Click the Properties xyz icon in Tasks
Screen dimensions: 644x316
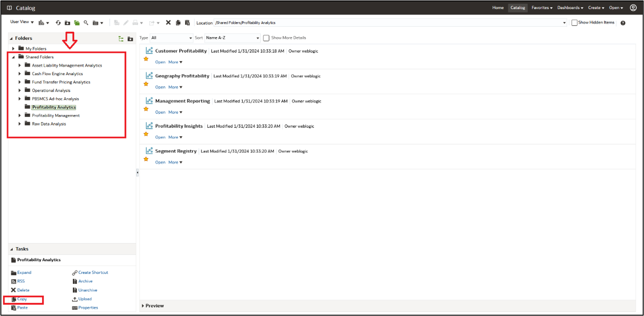(75, 308)
